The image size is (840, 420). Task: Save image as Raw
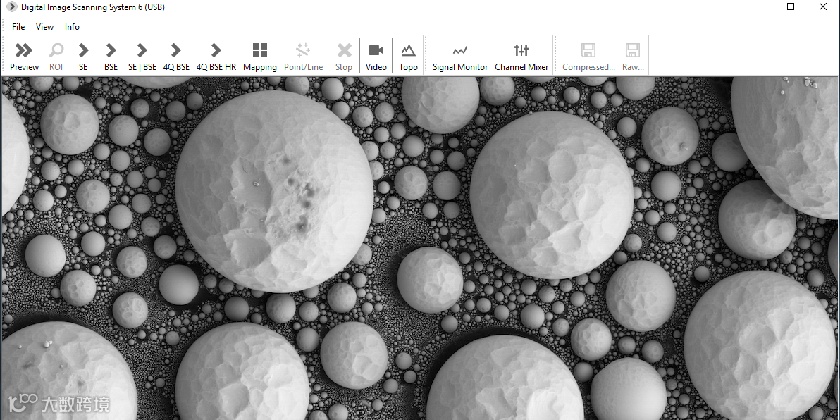[x=633, y=56]
